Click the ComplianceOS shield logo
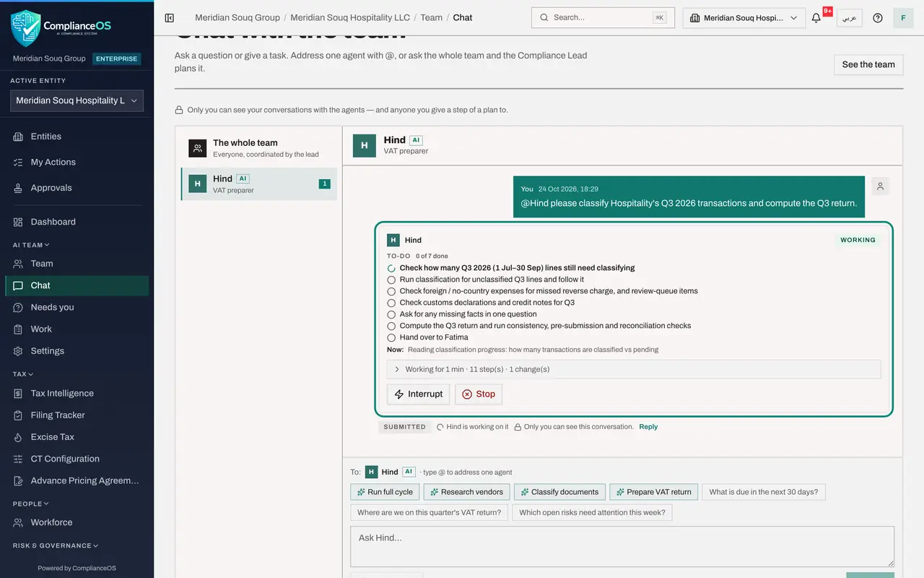This screenshot has width=924, height=578. [x=26, y=28]
